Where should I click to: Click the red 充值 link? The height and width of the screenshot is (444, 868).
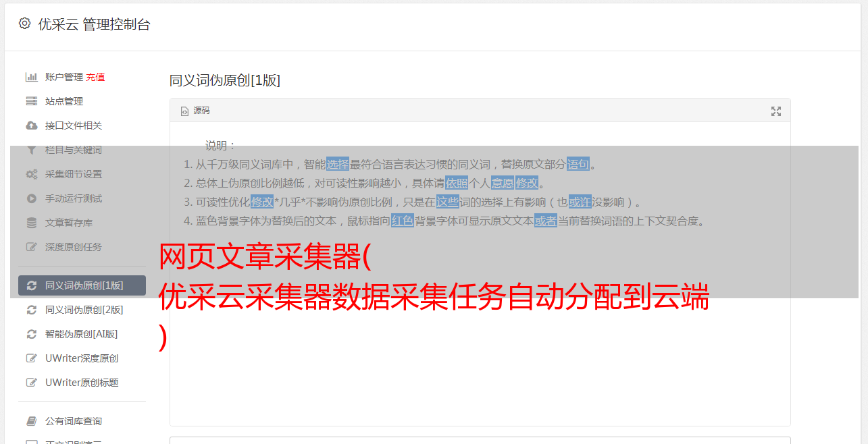95,77
